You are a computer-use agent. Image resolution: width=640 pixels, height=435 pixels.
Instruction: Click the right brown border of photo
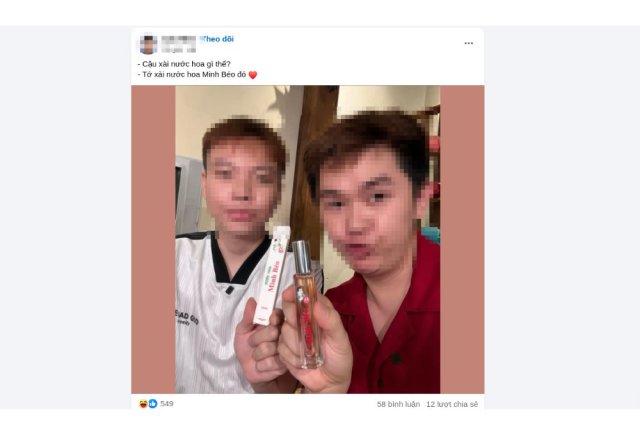coord(462,239)
